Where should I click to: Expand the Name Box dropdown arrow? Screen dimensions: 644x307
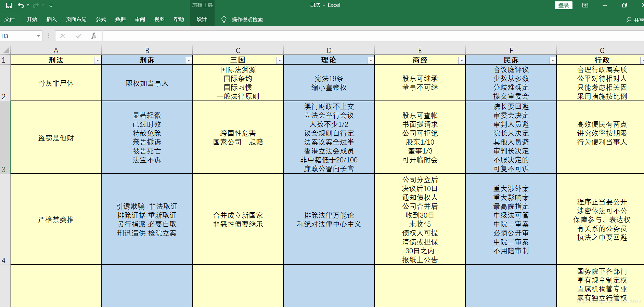[x=38, y=36]
